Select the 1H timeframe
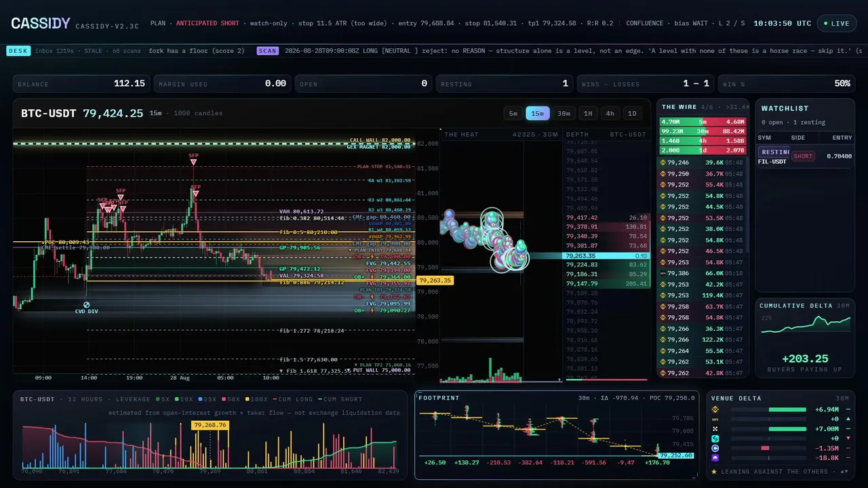This screenshot has width=868, height=488. point(589,113)
